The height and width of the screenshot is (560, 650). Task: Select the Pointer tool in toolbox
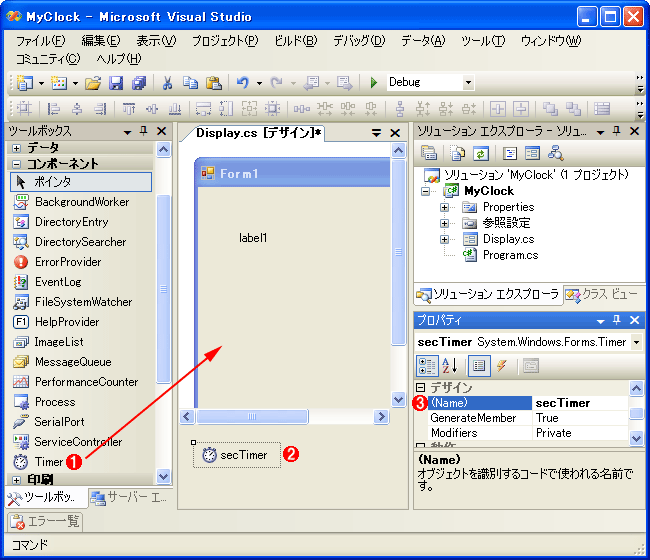point(81,182)
